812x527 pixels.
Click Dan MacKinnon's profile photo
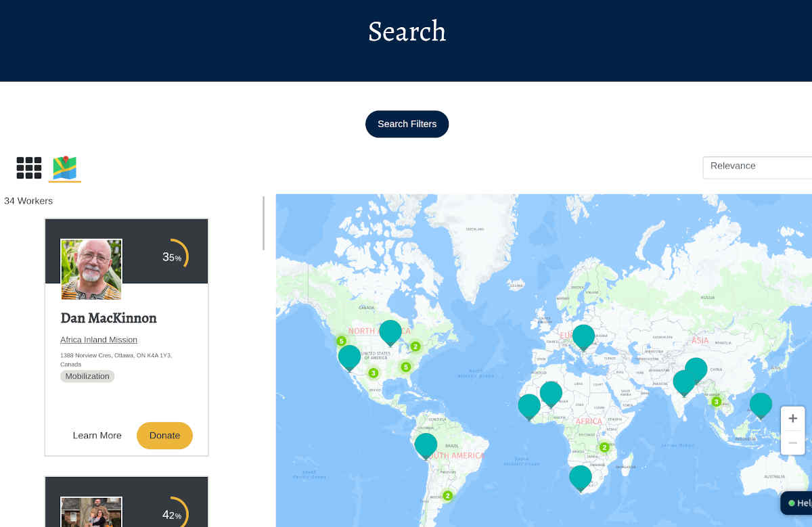pos(91,269)
